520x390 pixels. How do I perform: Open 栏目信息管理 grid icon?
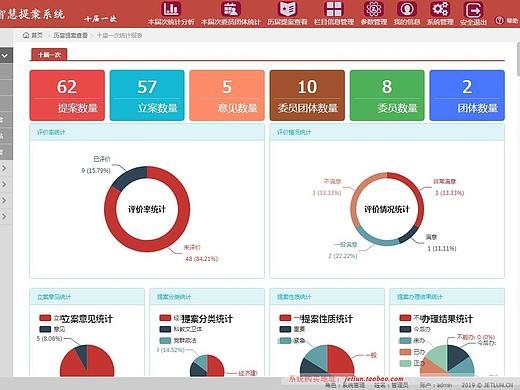(334, 9)
